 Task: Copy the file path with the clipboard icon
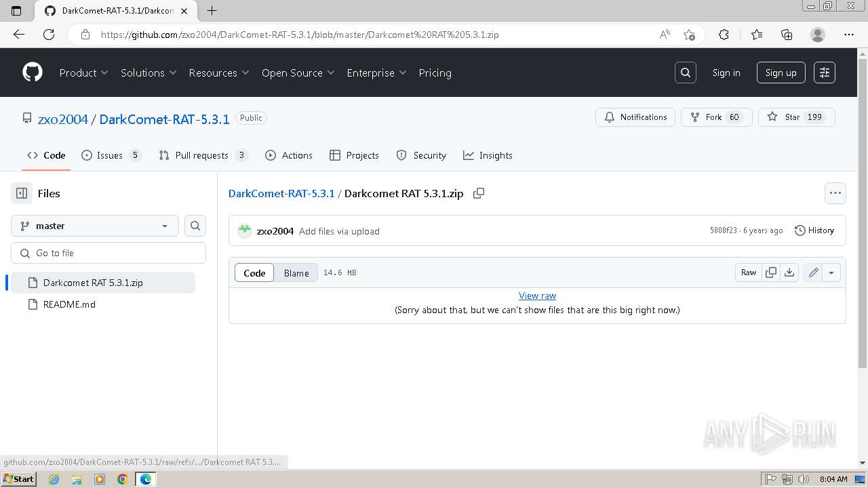[479, 193]
